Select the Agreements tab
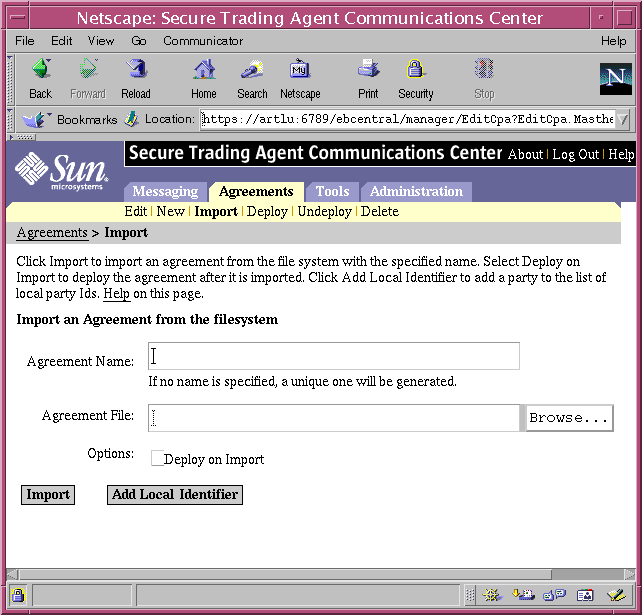Viewport: 642px width, 615px height. coord(256,192)
